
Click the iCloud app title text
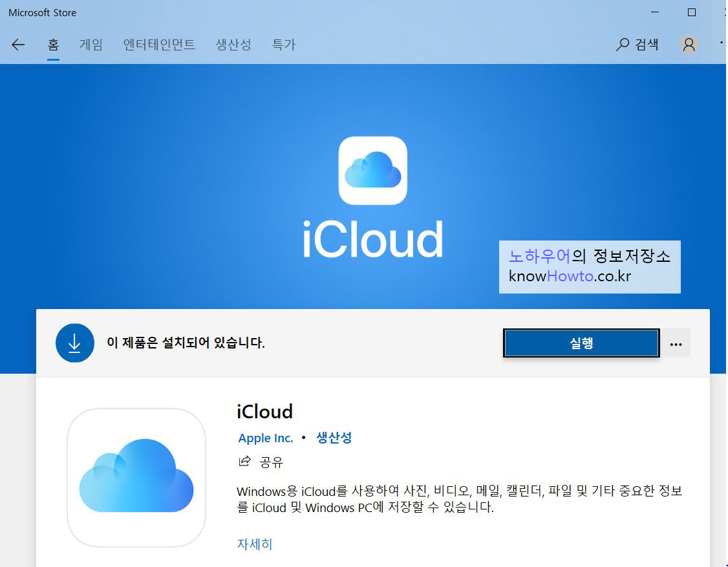click(x=264, y=411)
